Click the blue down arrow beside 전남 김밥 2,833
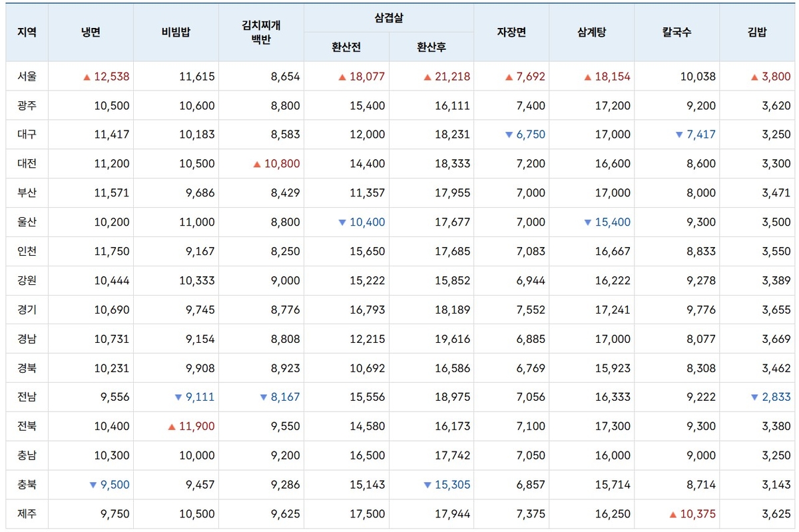 [754, 398]
